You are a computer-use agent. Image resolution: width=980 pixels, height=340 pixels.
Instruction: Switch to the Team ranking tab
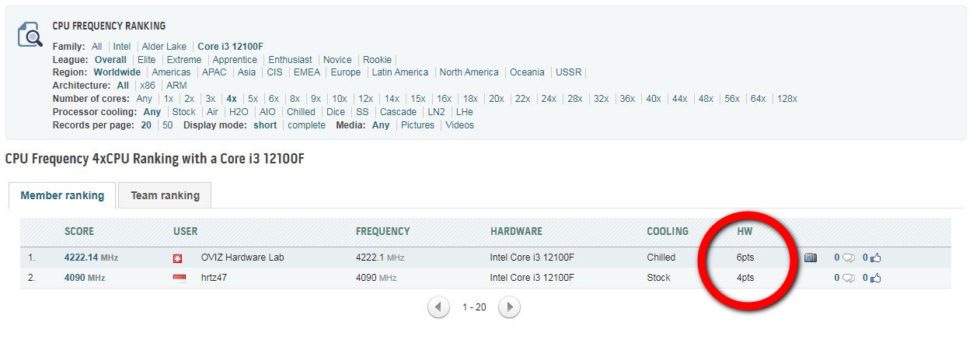point(165,195)
